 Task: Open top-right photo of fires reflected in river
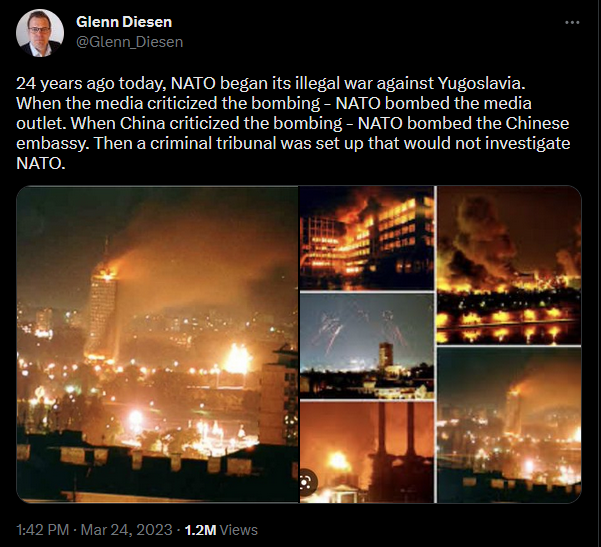click(x=509, y=265)
